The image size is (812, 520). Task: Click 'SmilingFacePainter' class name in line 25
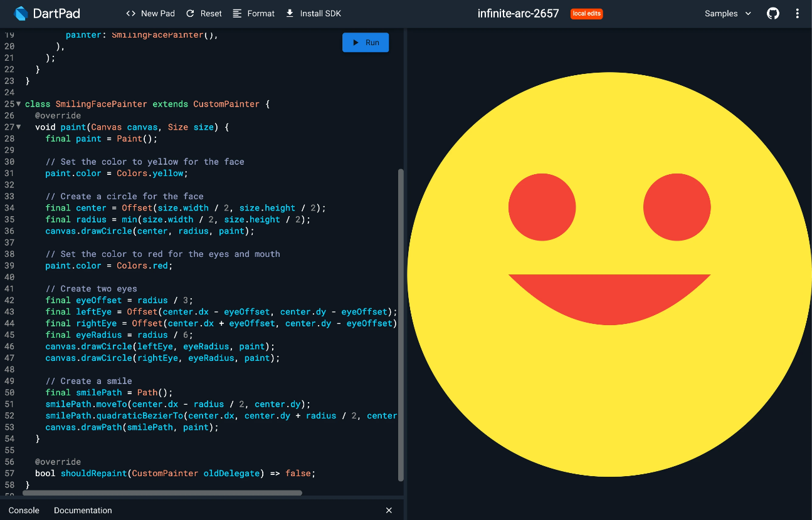pos(101,104)
